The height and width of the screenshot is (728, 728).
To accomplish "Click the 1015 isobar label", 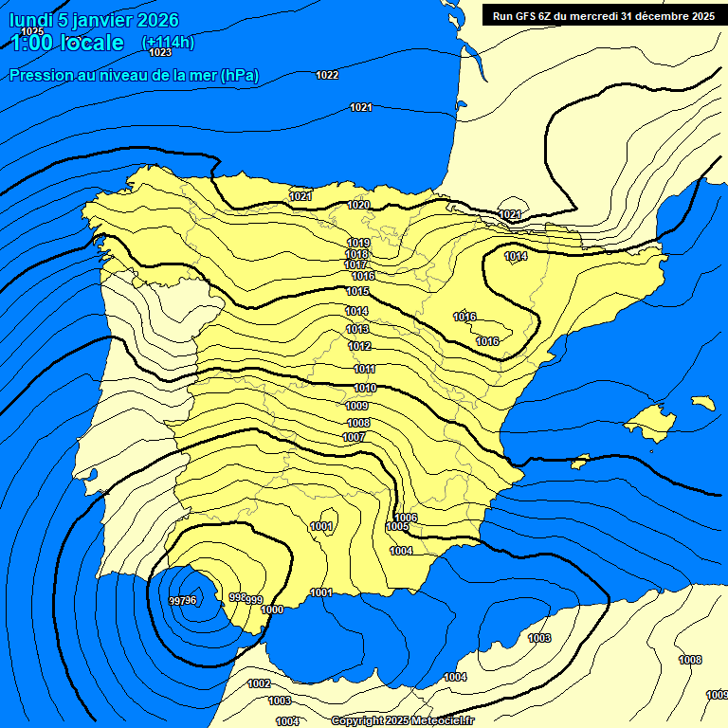I will (358, 292).
